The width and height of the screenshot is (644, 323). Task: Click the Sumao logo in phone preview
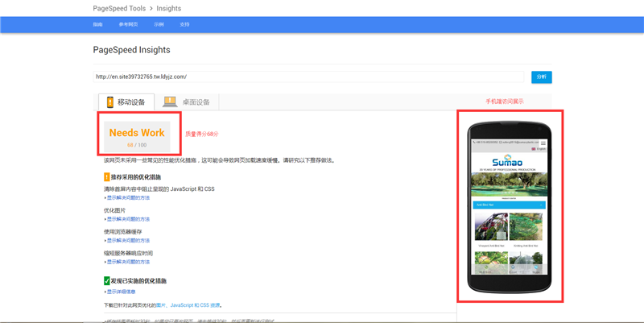(508, 160)
